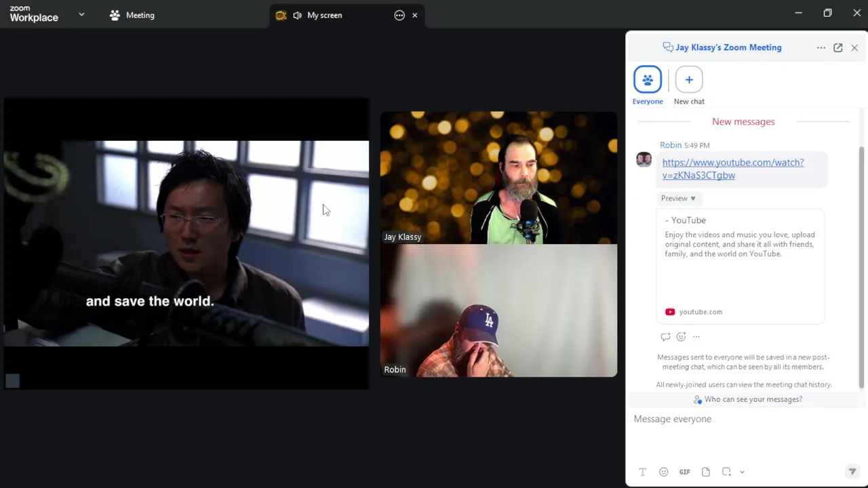Attach a file to the chat
Screen dimensions: 868x488
coord(705,472)
